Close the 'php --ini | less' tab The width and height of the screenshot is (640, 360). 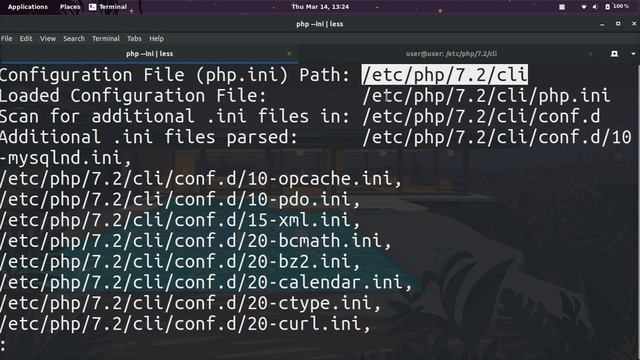(289, 54)
